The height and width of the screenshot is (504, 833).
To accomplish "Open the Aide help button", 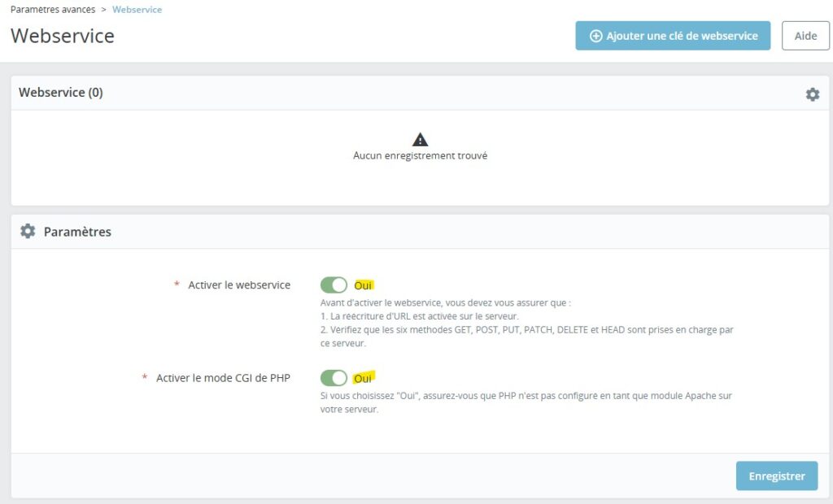I will (x=805, y=36).
